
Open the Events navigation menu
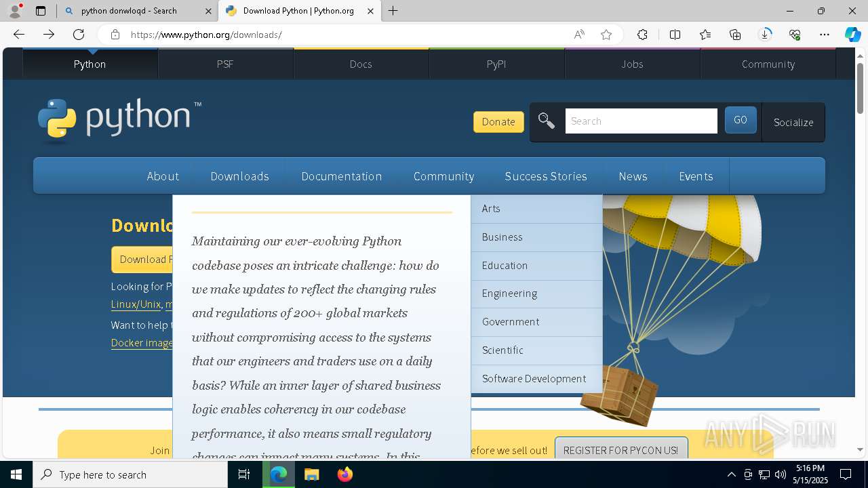coord(696,176)
